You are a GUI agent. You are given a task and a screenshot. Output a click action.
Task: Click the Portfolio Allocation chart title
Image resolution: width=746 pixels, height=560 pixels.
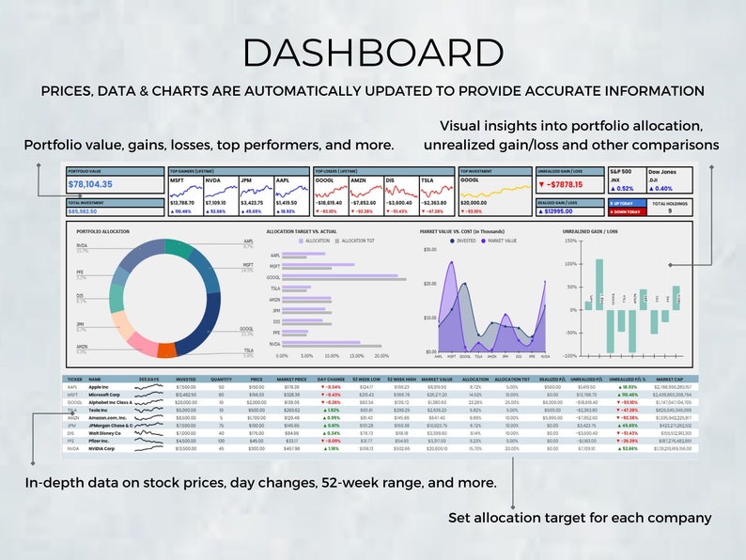(102, 232)
